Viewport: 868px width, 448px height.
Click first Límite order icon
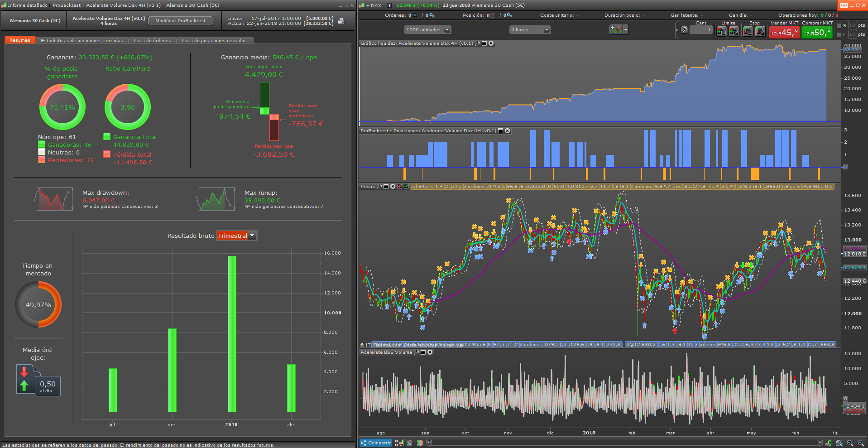pos(722,31)
